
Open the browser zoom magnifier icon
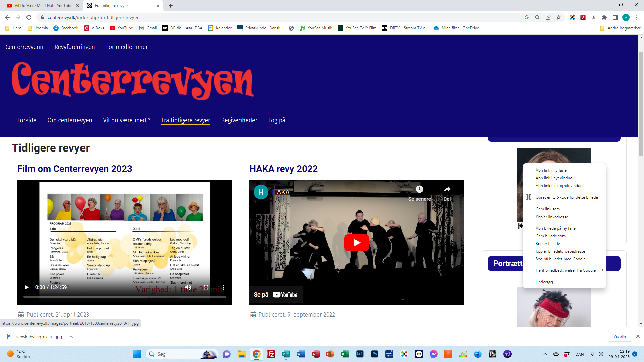pyautogui.click(x=537, y=17)
